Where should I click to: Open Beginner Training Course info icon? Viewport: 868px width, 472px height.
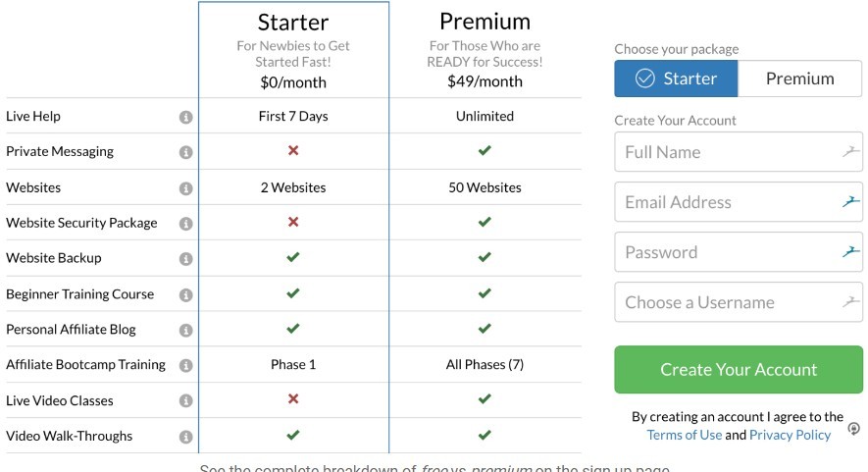coord(186,295)
